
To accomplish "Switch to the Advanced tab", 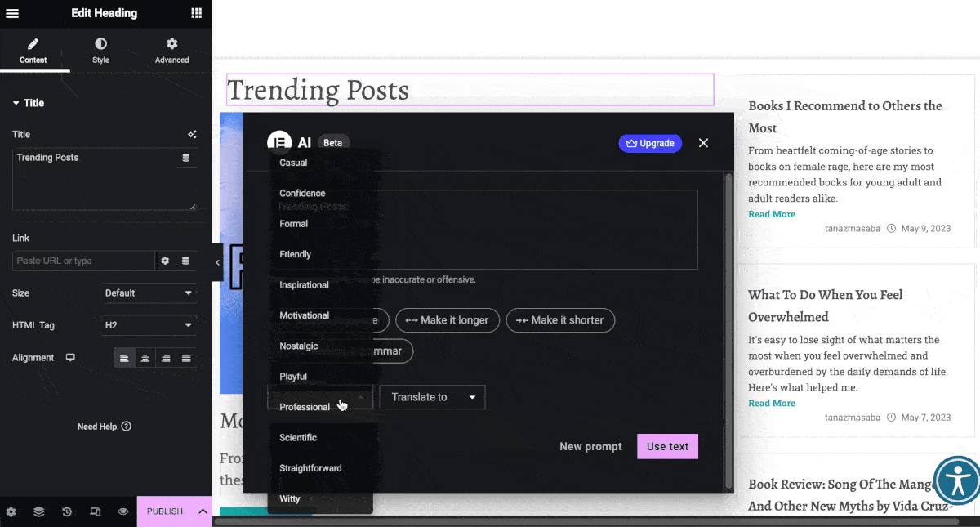I will click(x=171, y=51).
